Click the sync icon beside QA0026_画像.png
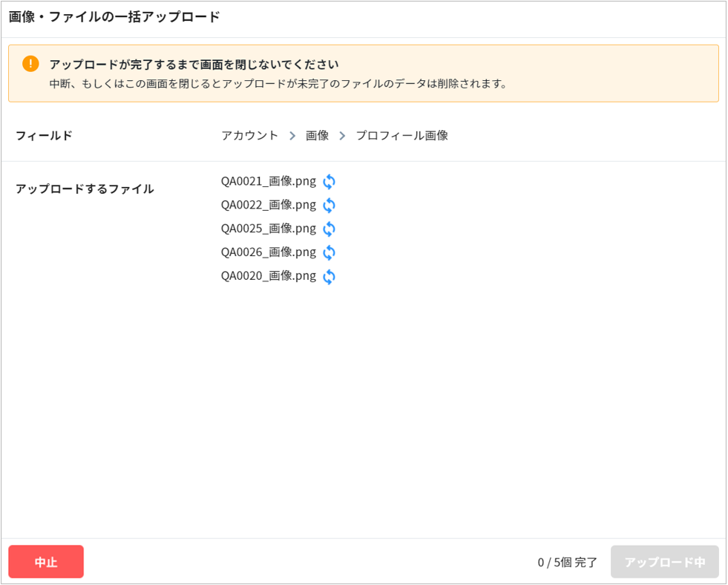This screenshot has height=585, width=728. point(329,253)
